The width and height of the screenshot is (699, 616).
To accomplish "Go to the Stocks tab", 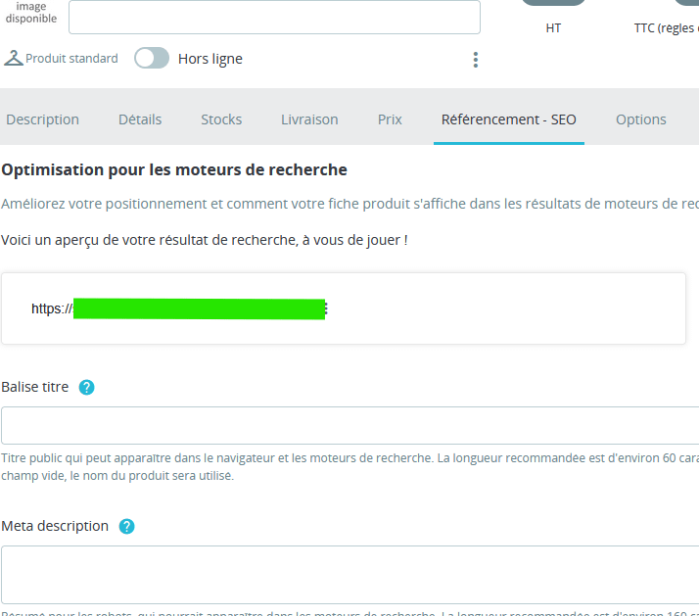I will click(x=221, y=119).
